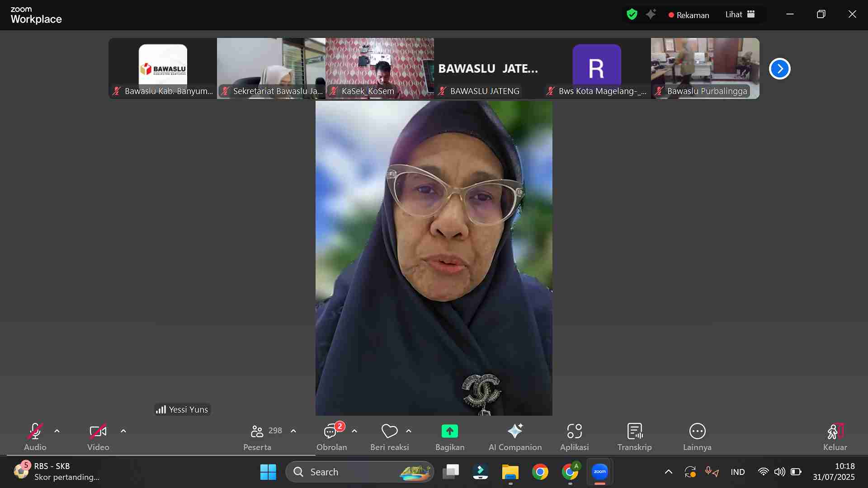Open the system volume control in tray
The width and height of the screenshot is (868, 488).
point(779,471)
